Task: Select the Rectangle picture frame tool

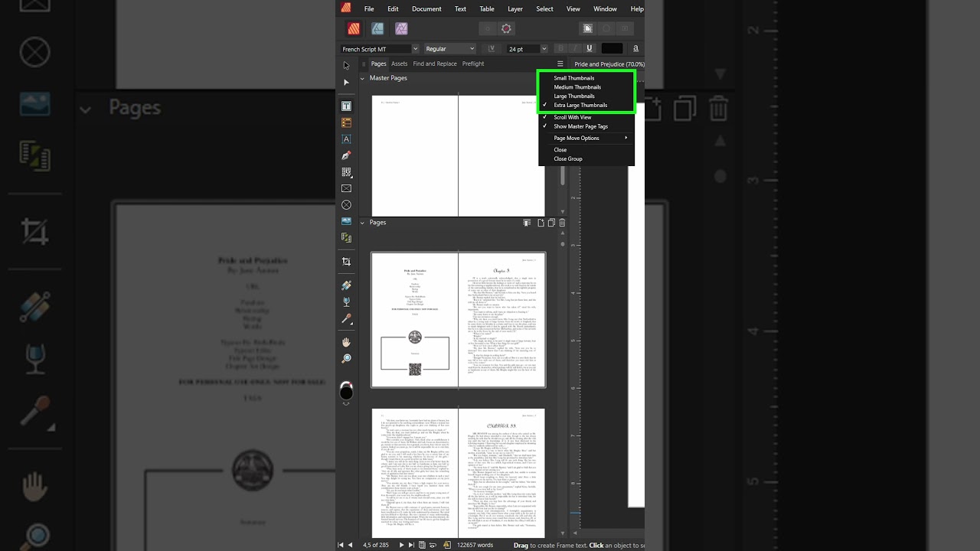Action: tap(346, 188)
